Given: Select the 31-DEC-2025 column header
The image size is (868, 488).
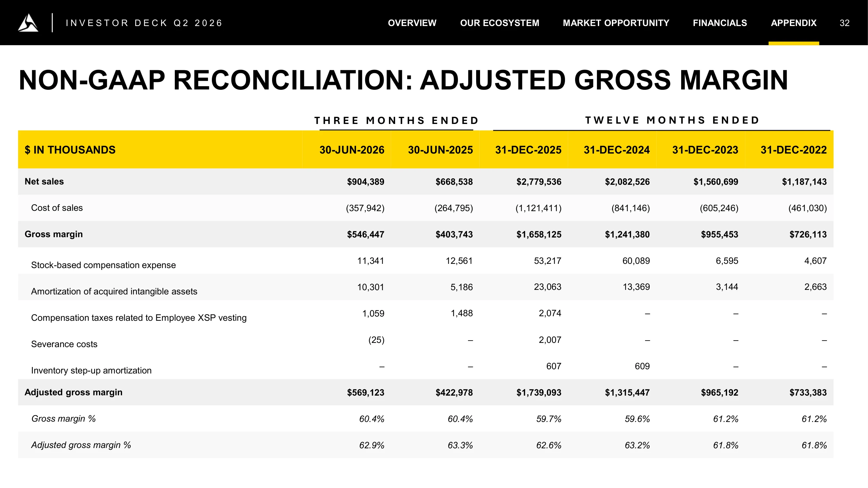Looking at the screenshot, I should (528, 150).
